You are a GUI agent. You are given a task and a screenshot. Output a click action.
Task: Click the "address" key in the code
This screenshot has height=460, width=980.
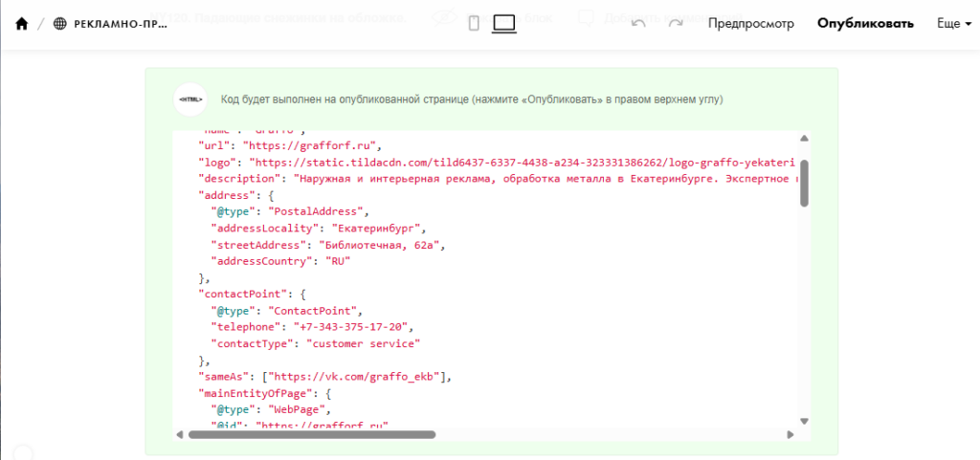click(226, 194)
